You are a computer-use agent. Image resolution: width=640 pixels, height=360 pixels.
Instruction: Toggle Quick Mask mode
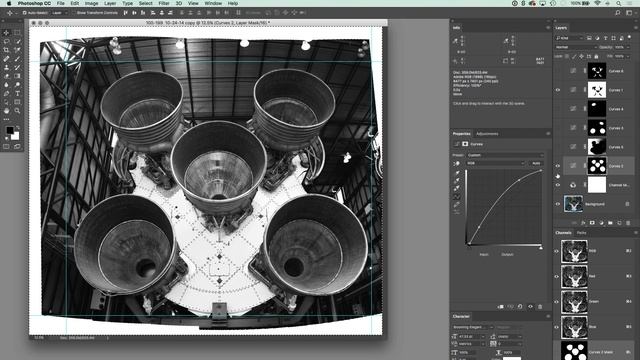[6, 147]
